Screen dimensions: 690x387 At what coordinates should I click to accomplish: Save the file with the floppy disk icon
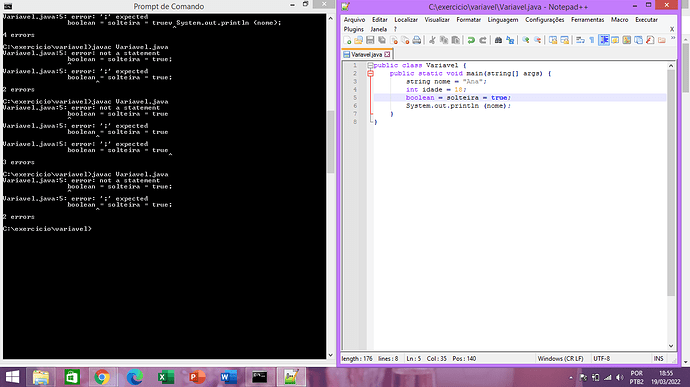[x=370, y=40]
